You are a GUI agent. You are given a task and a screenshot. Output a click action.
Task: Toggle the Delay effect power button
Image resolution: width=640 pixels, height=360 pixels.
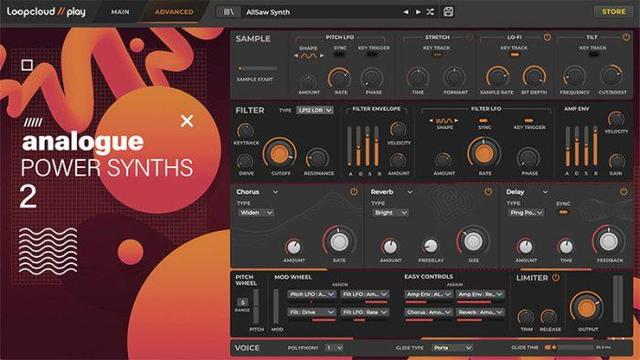[x=623, y=191]
